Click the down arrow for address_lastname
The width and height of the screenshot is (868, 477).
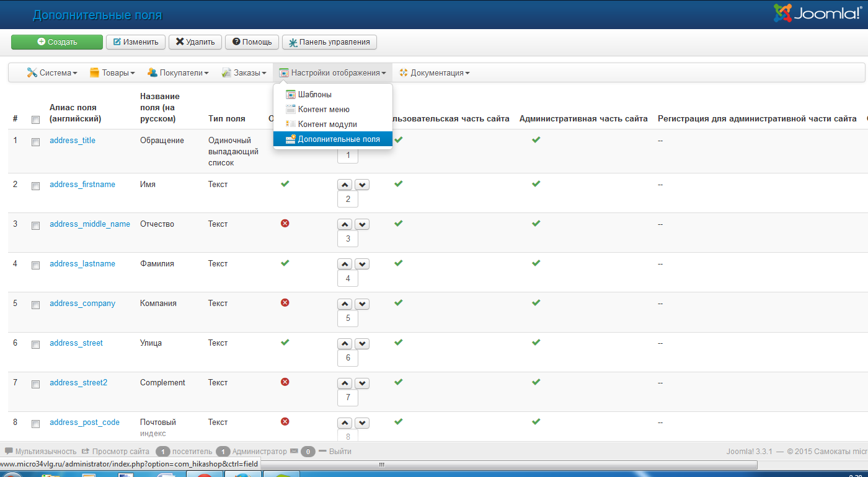coord(362,264)
